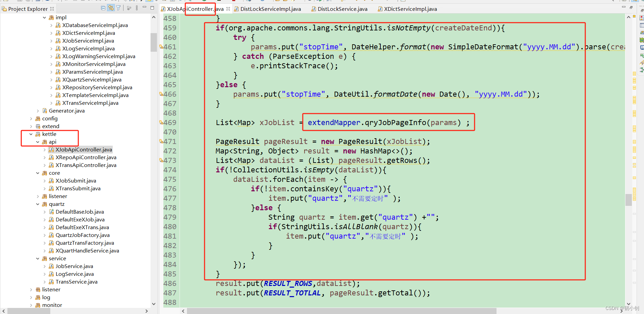
Task: Expand the extend package node
Action: pyautogui.click(x=31, y=126)
